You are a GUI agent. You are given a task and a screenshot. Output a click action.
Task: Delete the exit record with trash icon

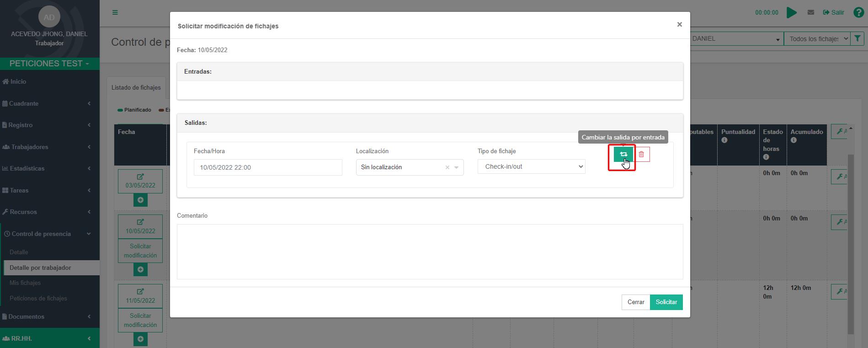click(x=641, y=155)
